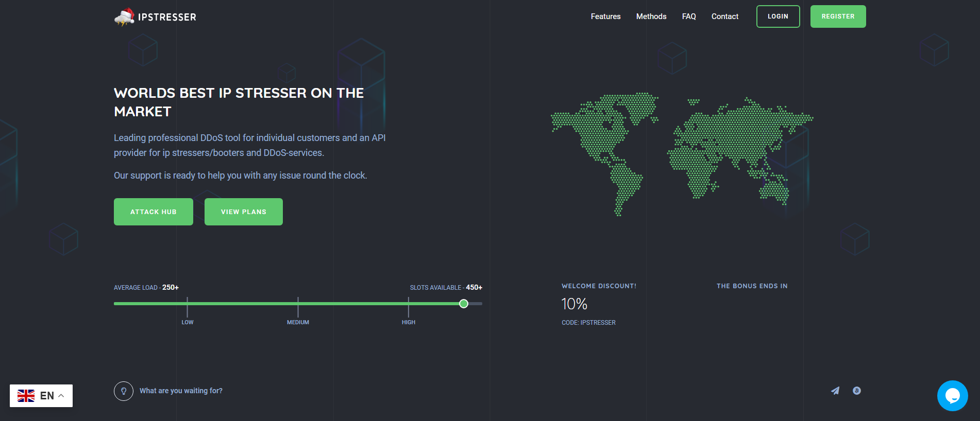This screenshot has width=980, height=421.
Task: Click the lightbulb icon
Action: (124, 391)
